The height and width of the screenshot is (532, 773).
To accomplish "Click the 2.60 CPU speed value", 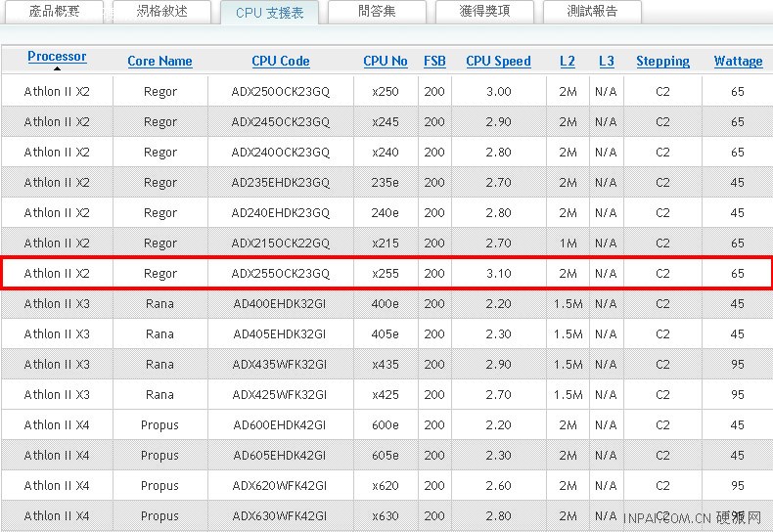I will (x=499, y=486).
